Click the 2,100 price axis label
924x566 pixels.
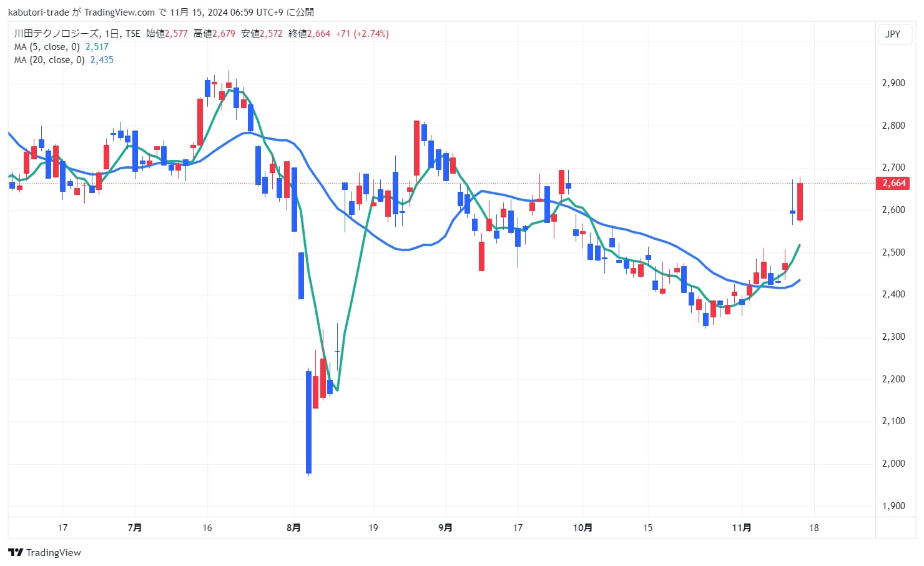pyautogui.click(x=893, y=421)
